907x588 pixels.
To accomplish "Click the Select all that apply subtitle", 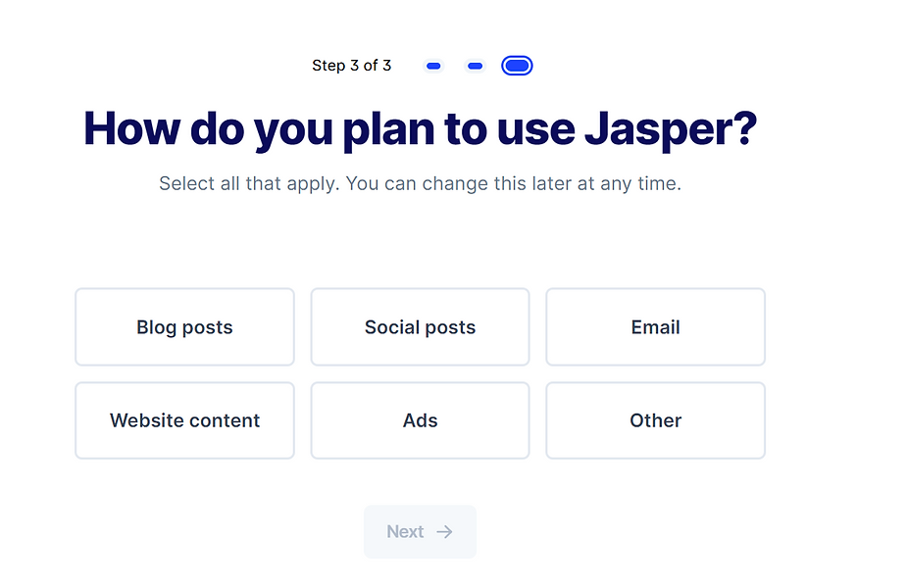I will (x=420, y=183).
